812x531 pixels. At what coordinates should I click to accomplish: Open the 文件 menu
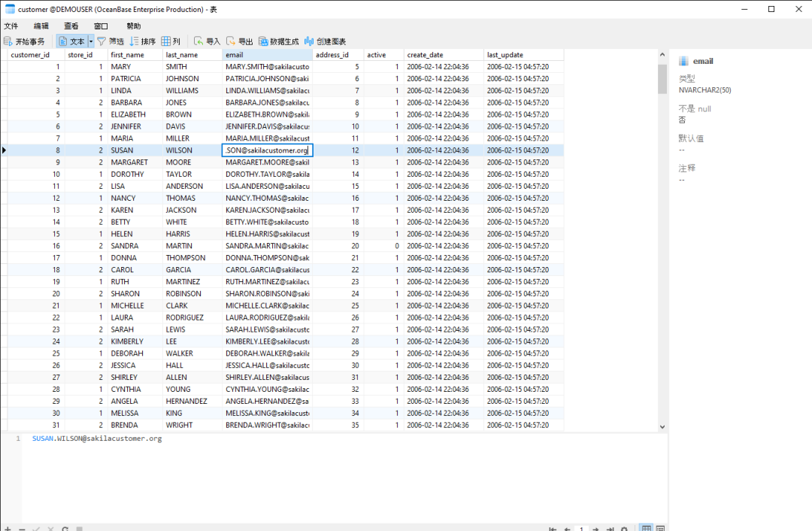pos(11,26)
